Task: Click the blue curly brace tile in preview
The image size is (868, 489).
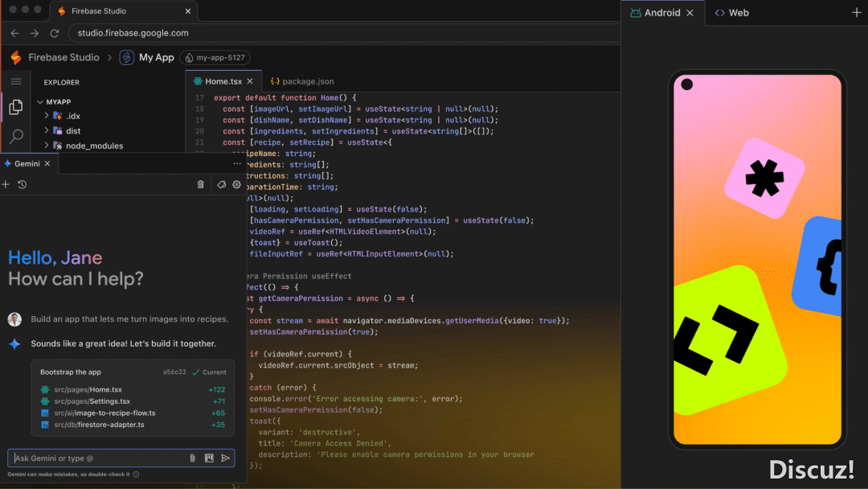Action: (x=817, y=266)
